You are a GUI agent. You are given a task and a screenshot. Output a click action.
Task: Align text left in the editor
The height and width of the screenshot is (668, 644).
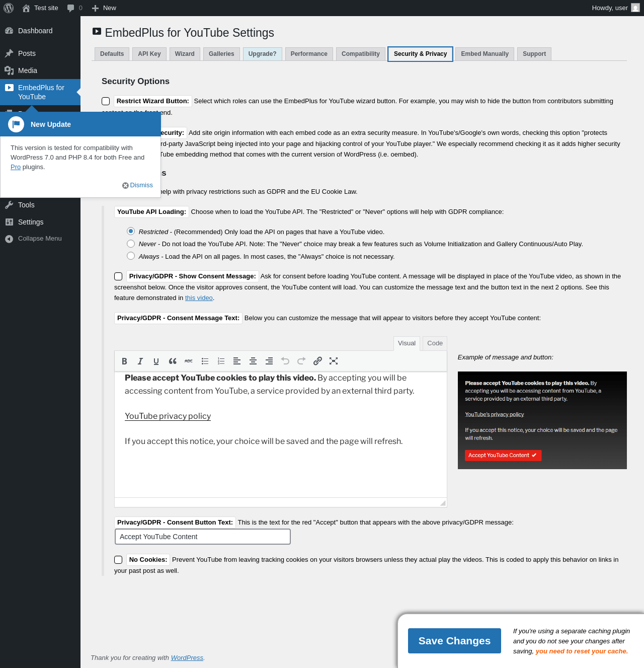237,361
